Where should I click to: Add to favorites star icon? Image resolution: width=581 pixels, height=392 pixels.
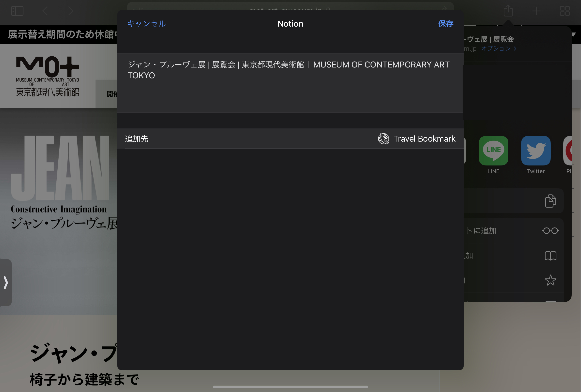click(x=550, y=280)
